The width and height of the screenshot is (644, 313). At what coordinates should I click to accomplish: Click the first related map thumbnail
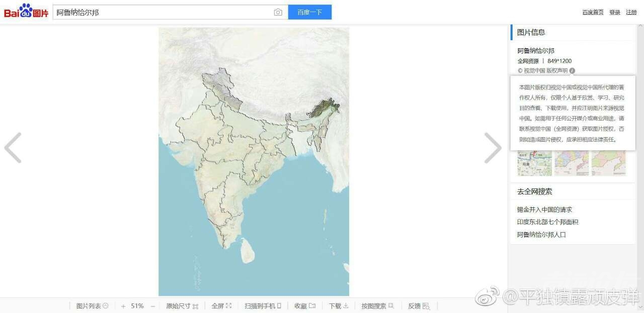coord(534,163)
